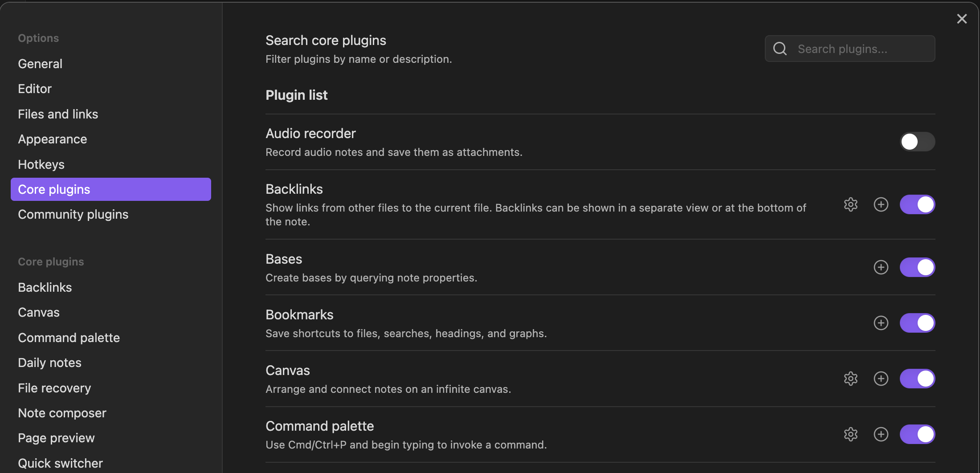980x473 pixels.
Task: Open the Hotkeys settings section
Action: tap(41, 164)
